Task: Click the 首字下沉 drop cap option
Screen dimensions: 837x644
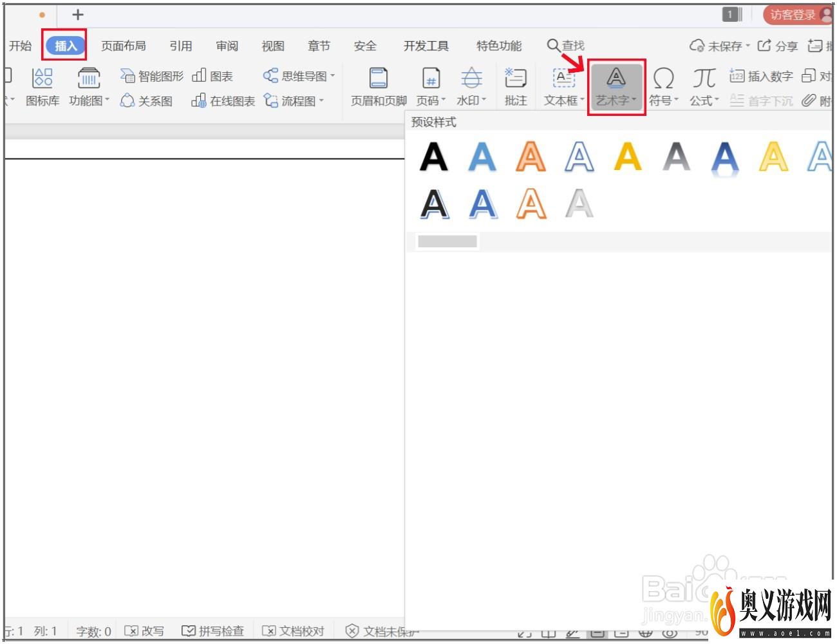Action: 761,101
